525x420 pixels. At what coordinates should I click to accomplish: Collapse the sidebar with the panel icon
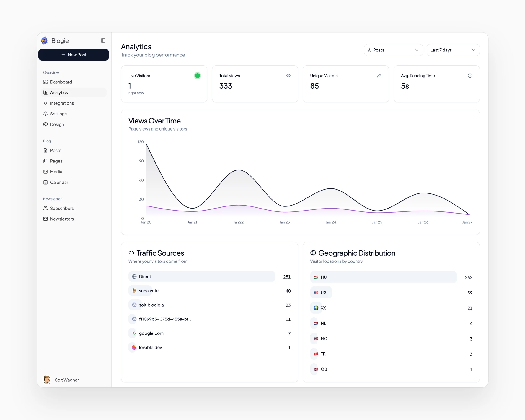[103, 40]
